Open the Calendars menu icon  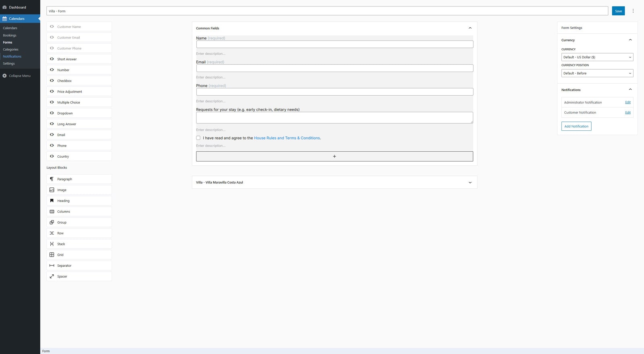pos(5,19)
